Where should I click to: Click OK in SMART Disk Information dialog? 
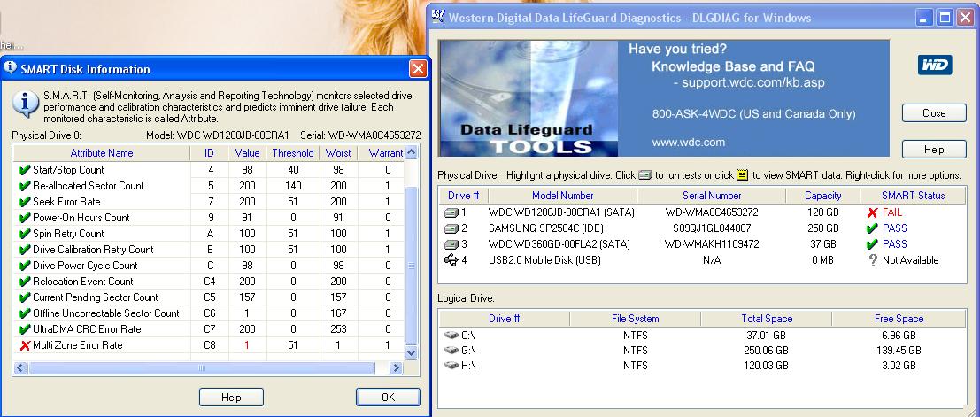(388, 397)
